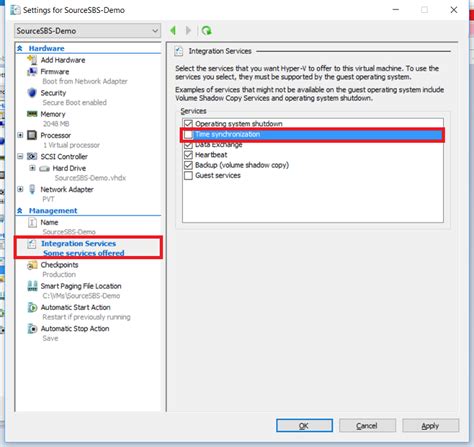
Task: Click the Processor icon
Action: [32, 135]
